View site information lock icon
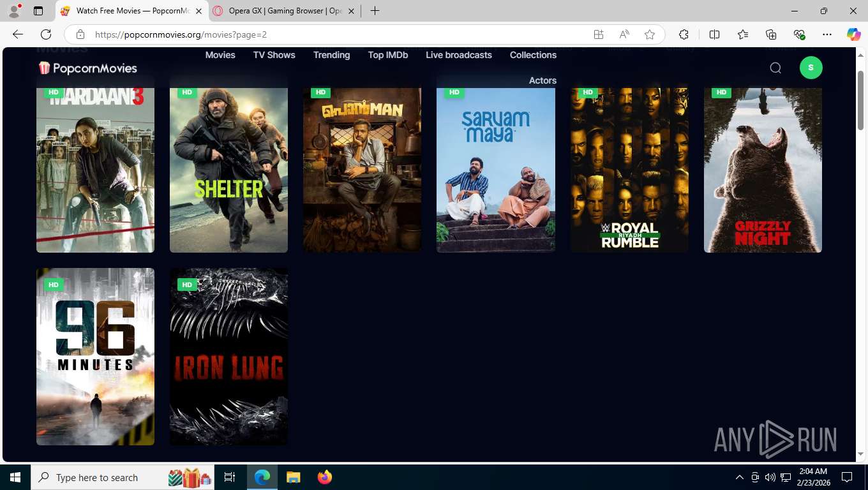This screenshot has height=490, width=868. coord(80,34)
